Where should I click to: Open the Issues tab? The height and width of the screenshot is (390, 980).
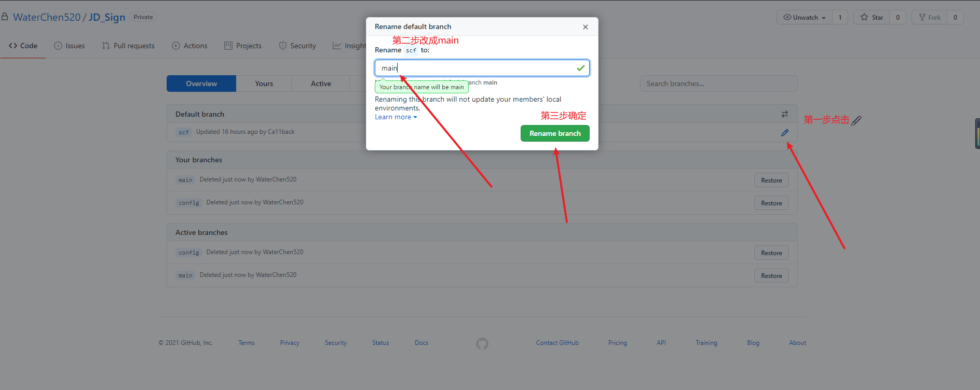tap(70, 46)
